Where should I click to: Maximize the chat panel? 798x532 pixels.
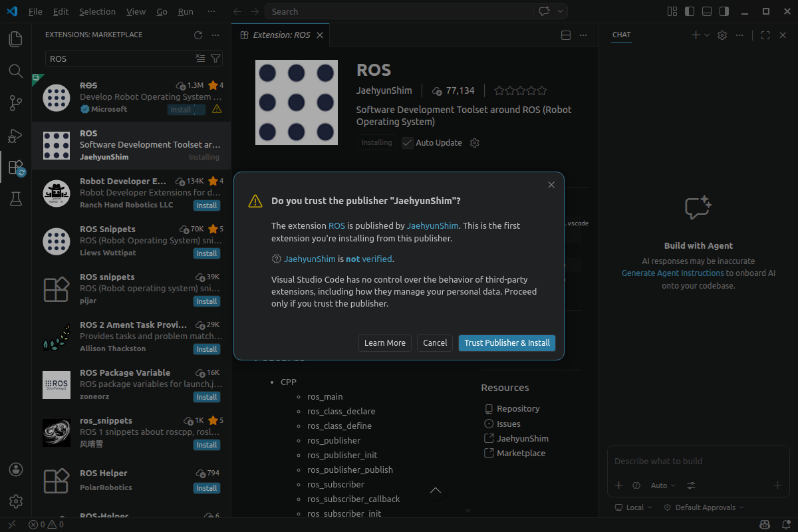[765, 35]
